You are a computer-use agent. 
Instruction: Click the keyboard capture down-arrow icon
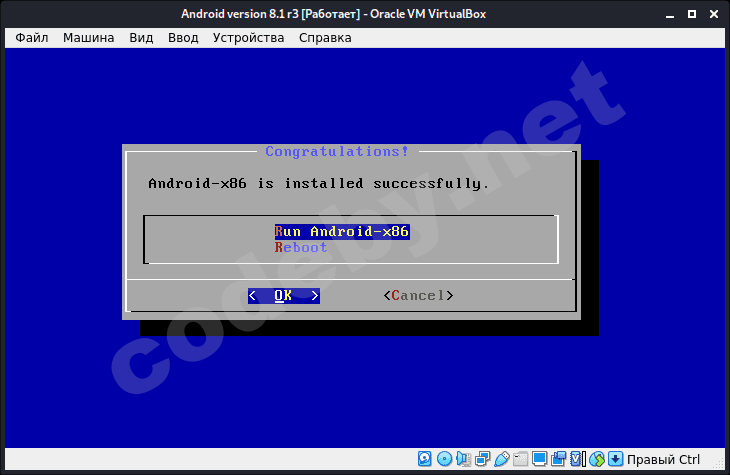[615, 459]
